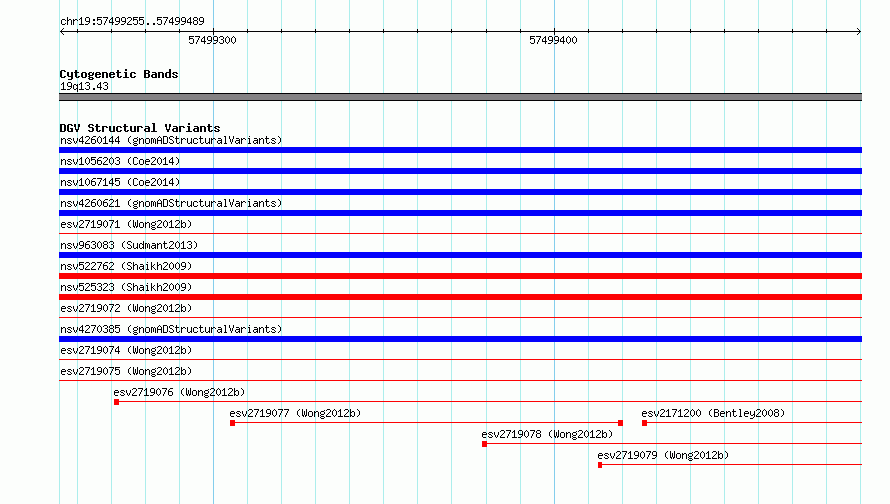This screenshot has height=504, width=890.
Task: Click the thin red line under esv2719074
Action: [x=460, y=359]
